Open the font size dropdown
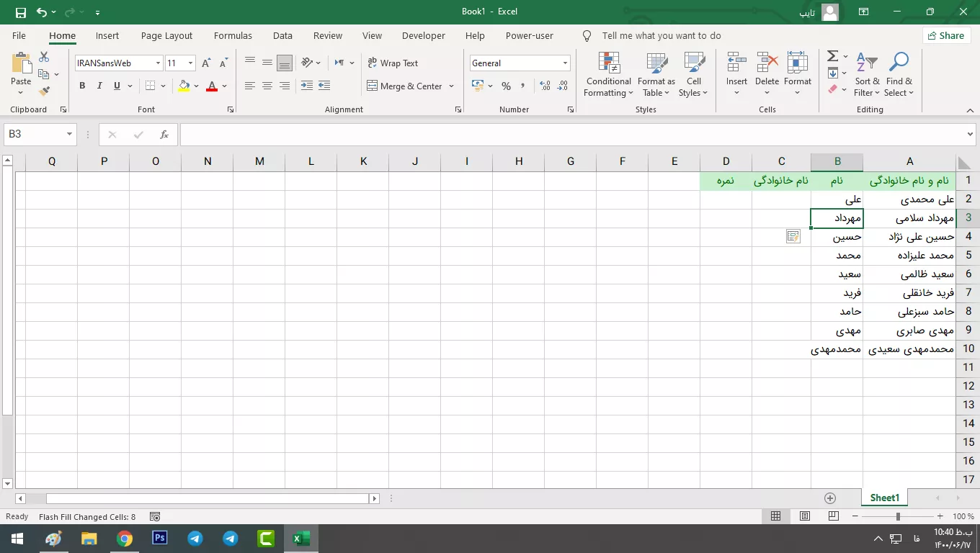This screenshot has width=980, height=553. pos(191,63)
